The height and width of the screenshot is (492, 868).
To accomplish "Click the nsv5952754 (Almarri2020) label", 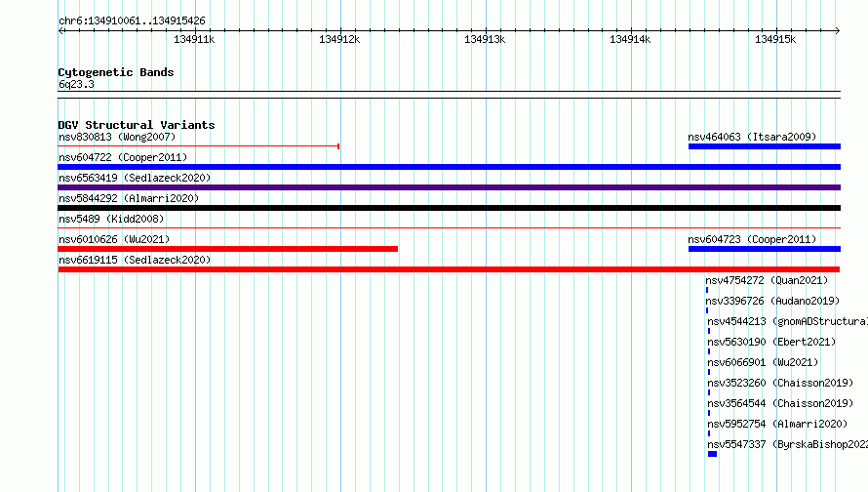I will [777, 424].
